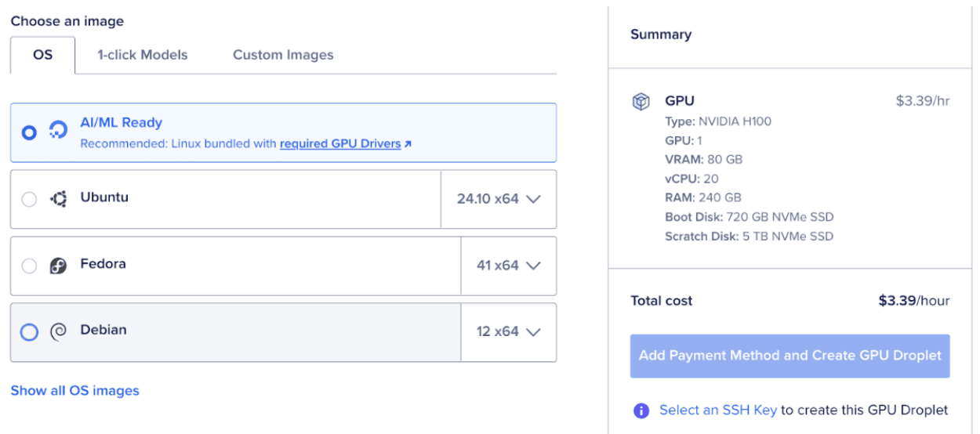The image size is (980, 434).
Task: Open the Debian 12 x64 version dropdown
Action: pos(509,332)
